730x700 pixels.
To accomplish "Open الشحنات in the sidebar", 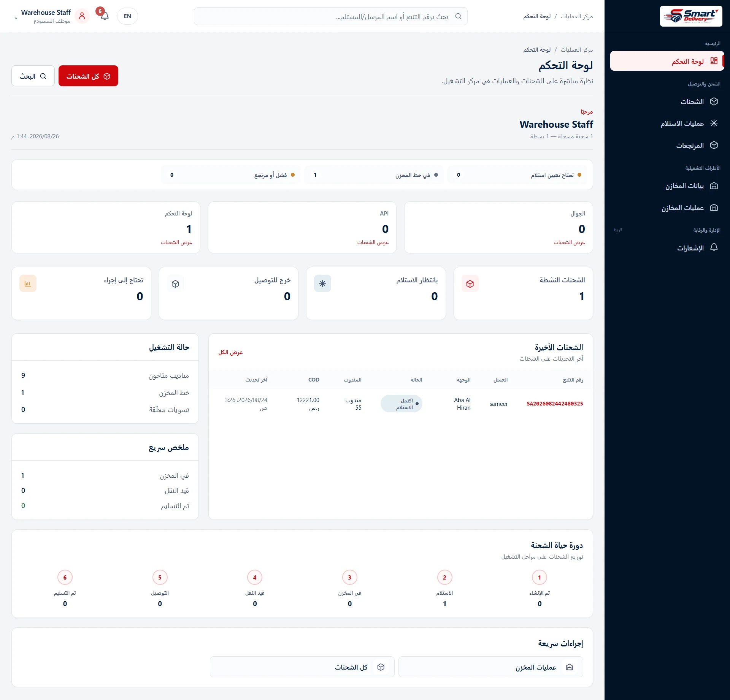I will (667, 101).
